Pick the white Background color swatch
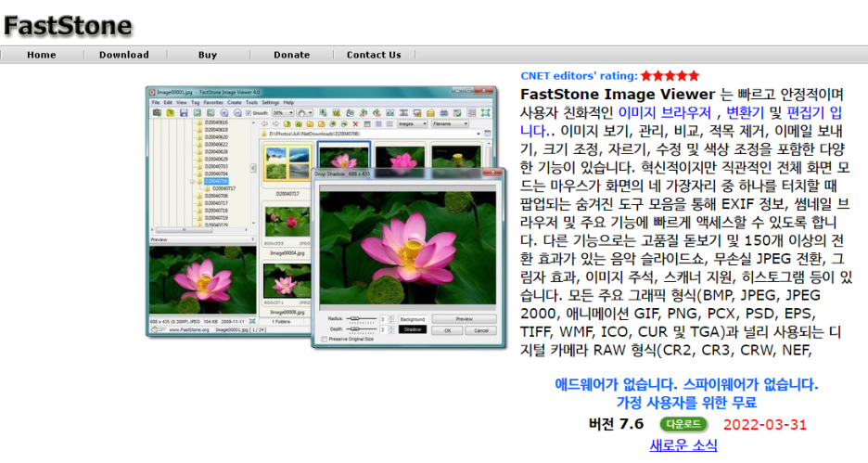 (x=413, y=319)
